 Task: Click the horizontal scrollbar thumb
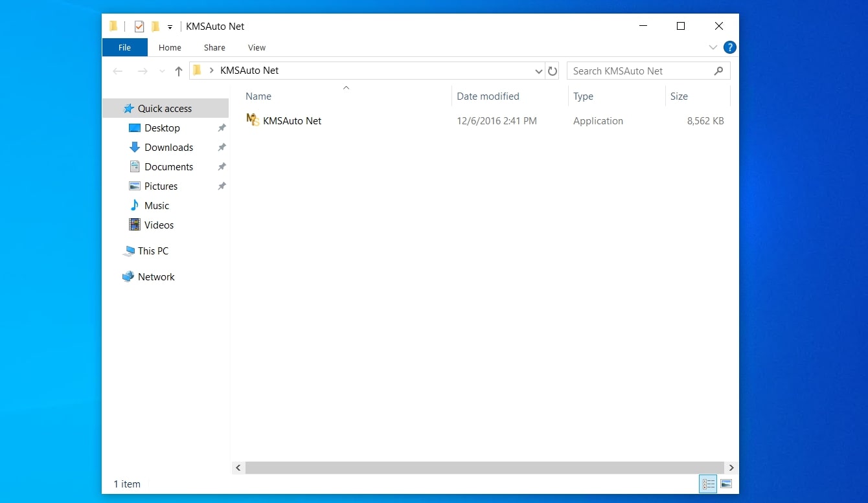pyautogui.click(x=485, y=467)
